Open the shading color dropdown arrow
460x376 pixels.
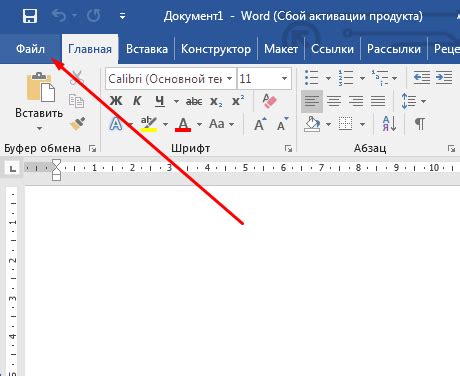click(328, 125)
